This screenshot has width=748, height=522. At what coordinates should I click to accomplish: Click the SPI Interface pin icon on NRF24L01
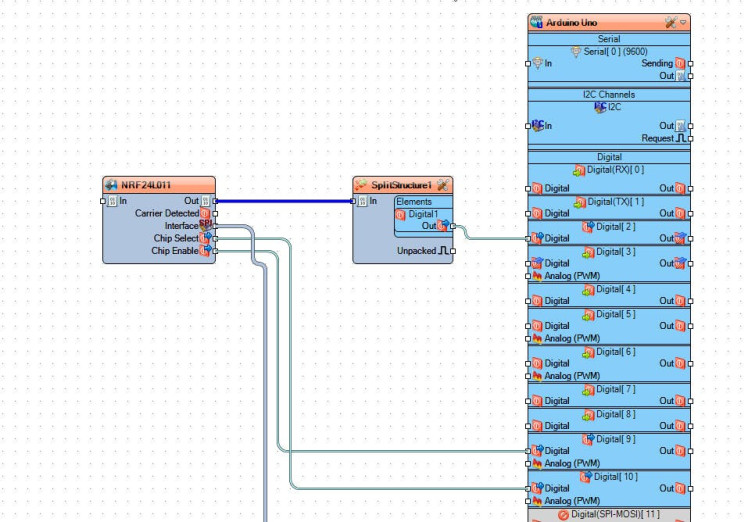pos(205,226)
